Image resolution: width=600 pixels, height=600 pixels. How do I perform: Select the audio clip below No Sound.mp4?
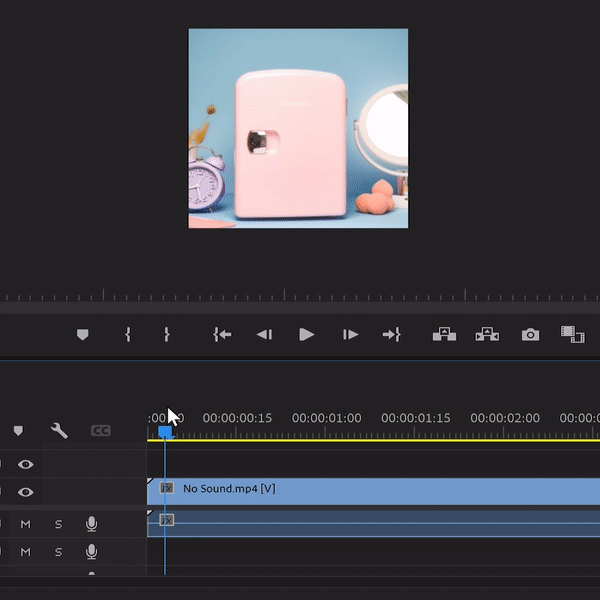coord(373,524)
